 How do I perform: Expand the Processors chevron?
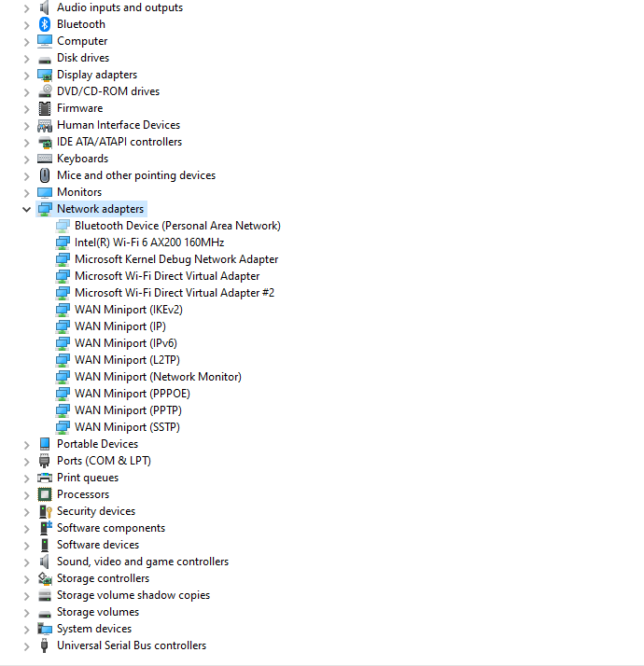[x=26, y=495]
